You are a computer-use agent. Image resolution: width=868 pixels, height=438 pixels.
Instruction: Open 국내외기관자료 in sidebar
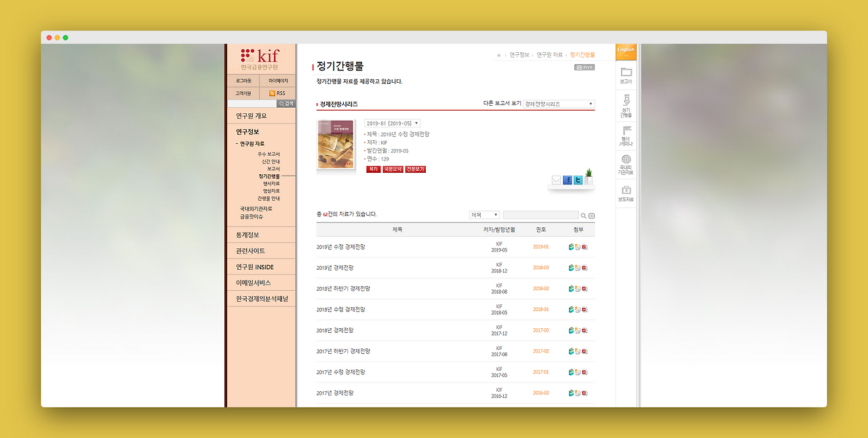point(256,209)
